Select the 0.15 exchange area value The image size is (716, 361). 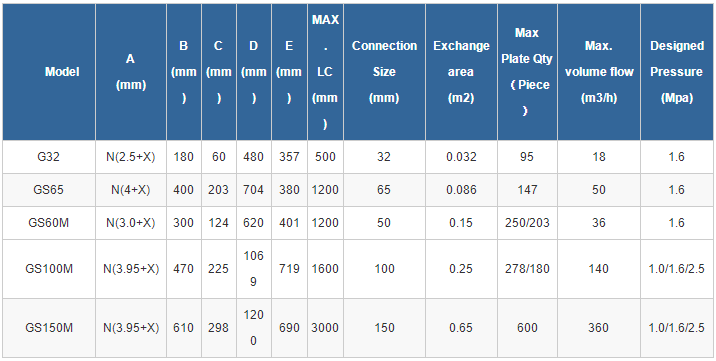click(461, 222)
